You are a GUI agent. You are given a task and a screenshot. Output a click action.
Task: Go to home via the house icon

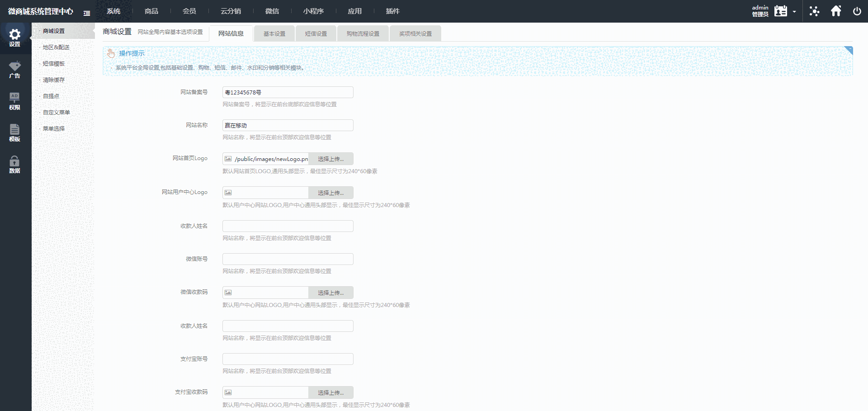pyautogui.click(x=836, y=11)
